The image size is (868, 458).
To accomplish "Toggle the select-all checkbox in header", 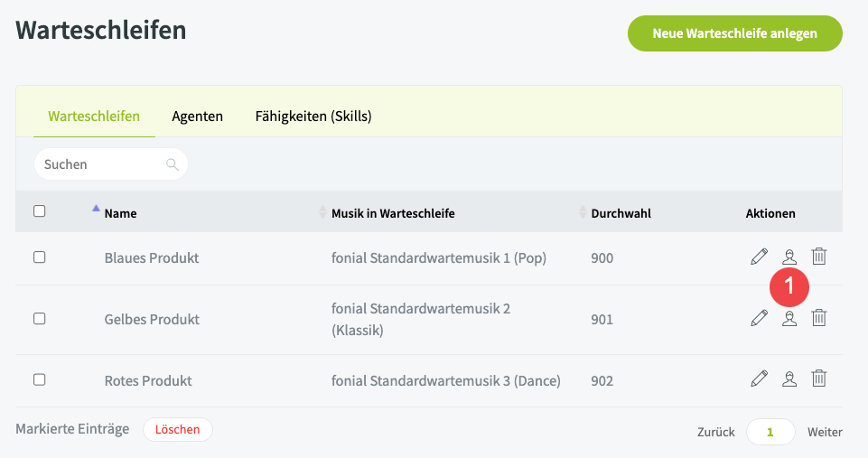I will pyautogui.click(x=39, y=211).
